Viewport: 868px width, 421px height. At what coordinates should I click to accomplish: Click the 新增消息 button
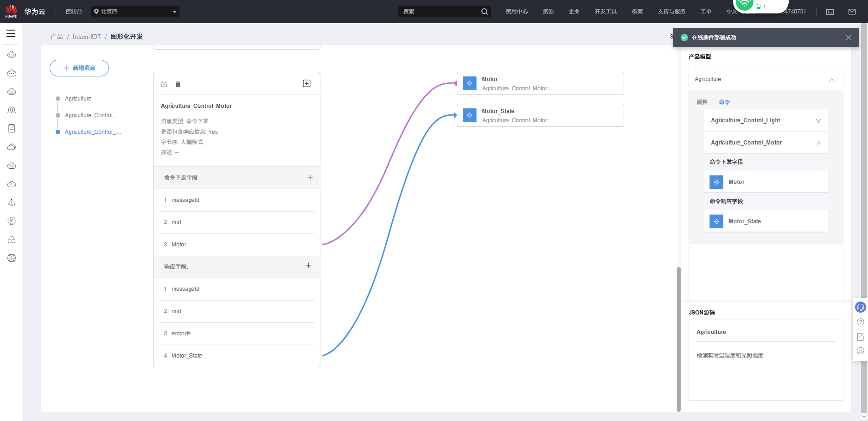coord(79,68)
